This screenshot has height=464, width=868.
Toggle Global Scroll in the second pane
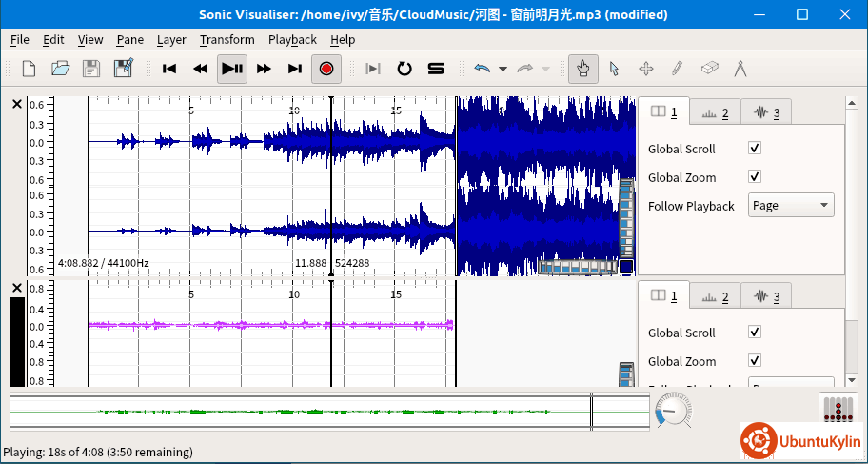click(x=755, y=333)
